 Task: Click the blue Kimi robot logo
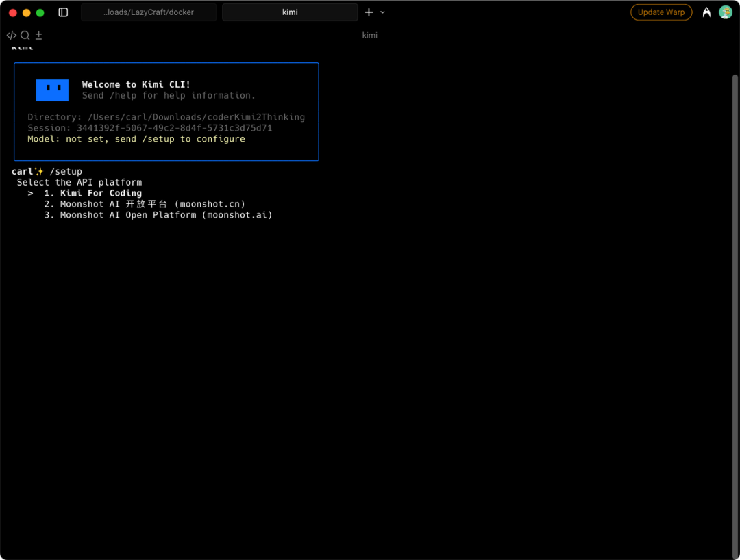pos(53,90)
